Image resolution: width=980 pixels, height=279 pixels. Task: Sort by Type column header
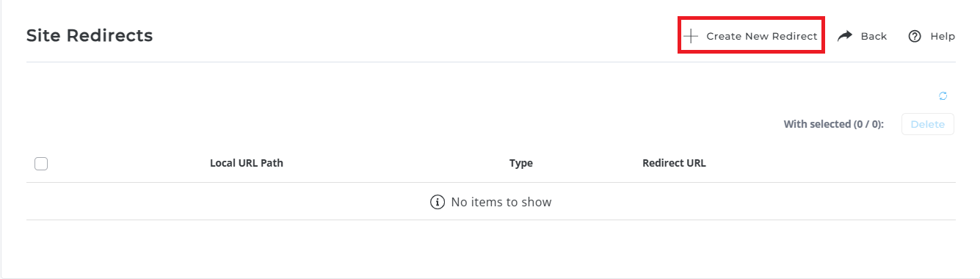point(521,163)
